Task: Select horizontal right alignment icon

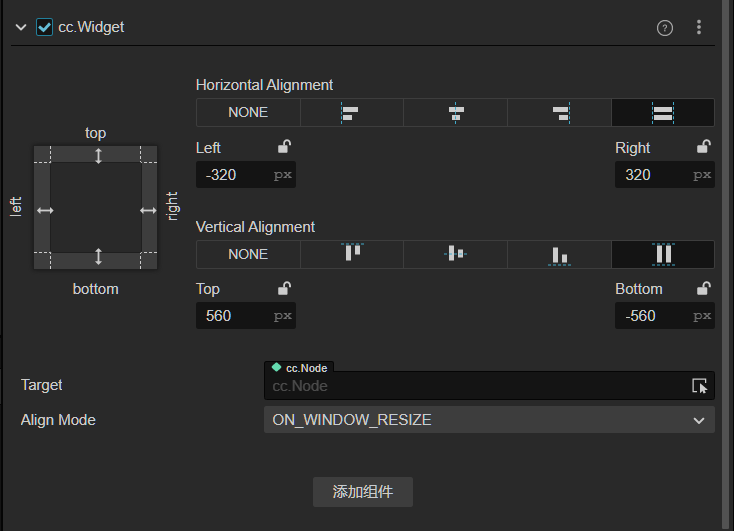Action: tap(559, 112)
